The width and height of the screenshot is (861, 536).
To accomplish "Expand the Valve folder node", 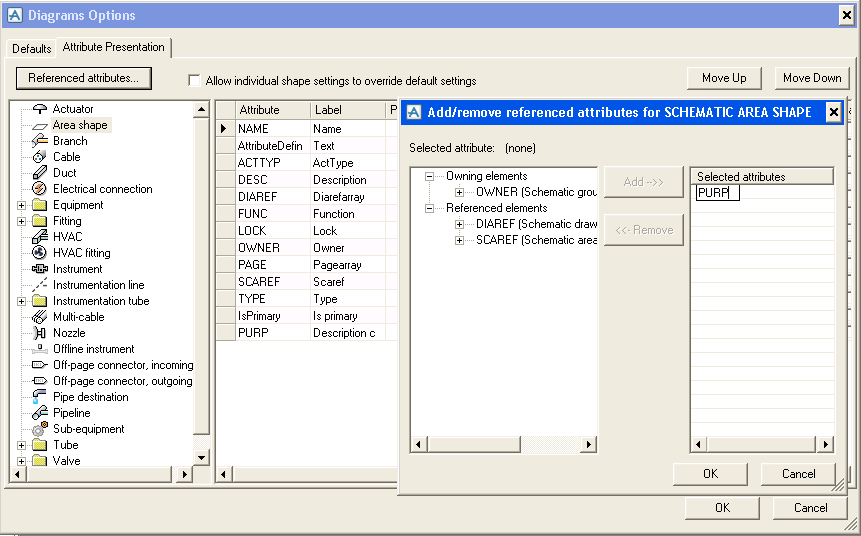I will click(x=22, y=461).
